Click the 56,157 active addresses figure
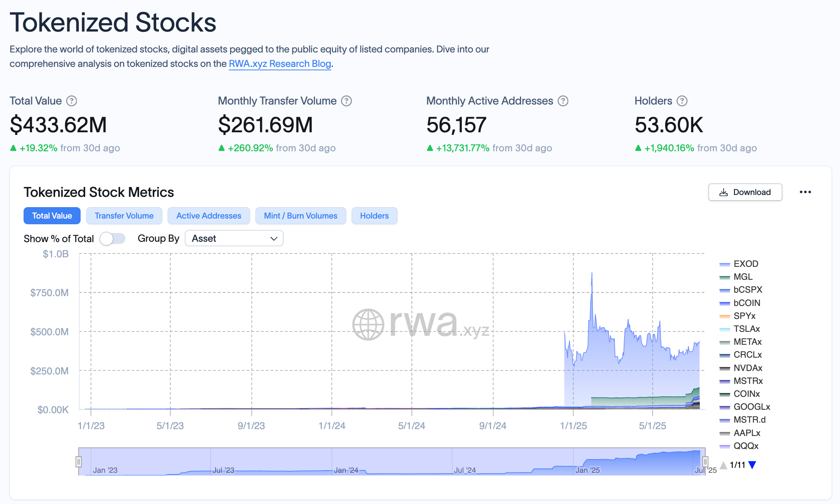This screenshot has width=840, height=504. click(456, 125)
